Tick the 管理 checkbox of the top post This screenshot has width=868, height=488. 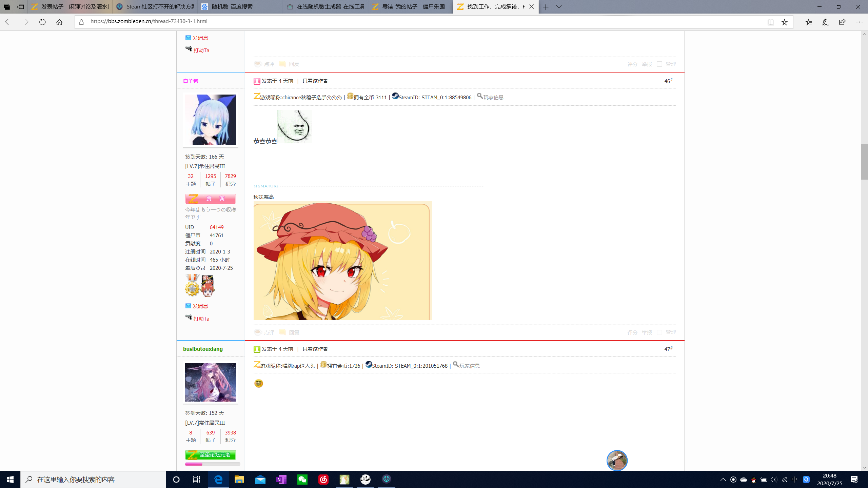(x=659, y=64)
